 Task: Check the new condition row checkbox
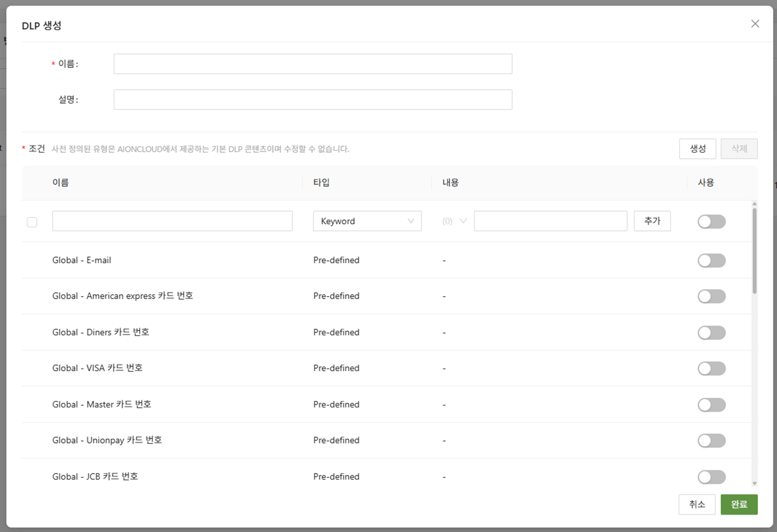[32, 222]
